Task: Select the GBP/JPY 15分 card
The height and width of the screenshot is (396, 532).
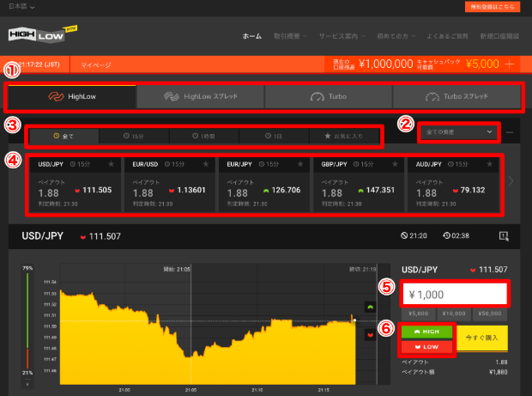Action: coord(359,185)
